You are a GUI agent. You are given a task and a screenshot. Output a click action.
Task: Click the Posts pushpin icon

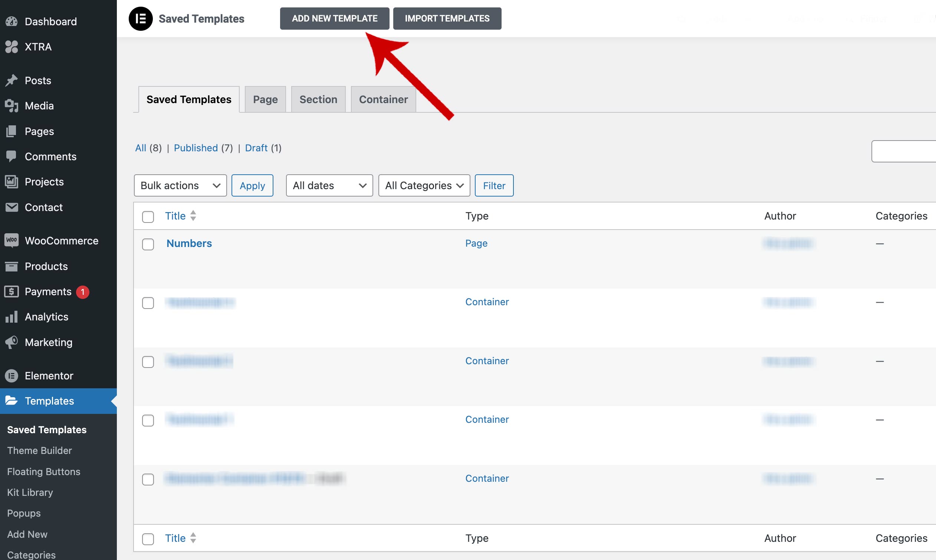click(x=12, y=80)
